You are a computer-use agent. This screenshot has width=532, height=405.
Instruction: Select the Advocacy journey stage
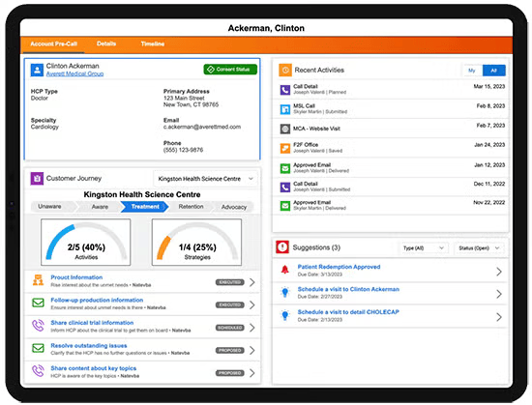click(234, 207)
